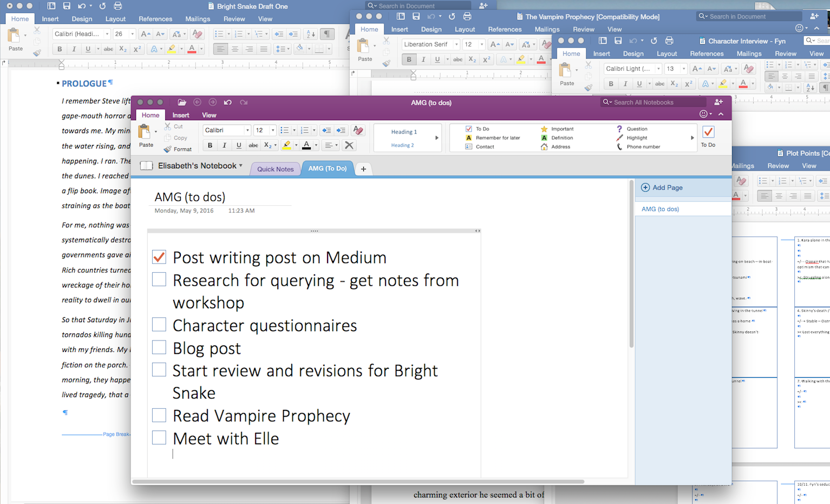Viewport: 830px width, 504px height.
Task: Check Meet with Elle item
Action: tap(159, 437)
